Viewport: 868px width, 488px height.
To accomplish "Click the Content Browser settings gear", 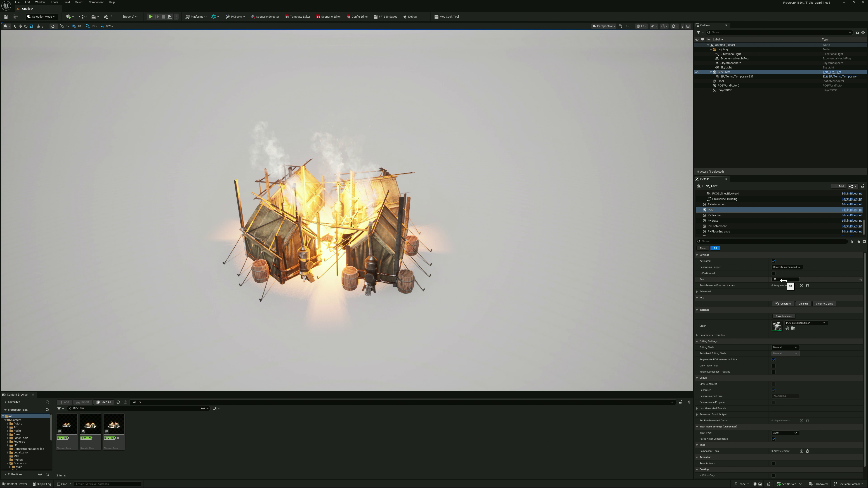I will 689,402.
